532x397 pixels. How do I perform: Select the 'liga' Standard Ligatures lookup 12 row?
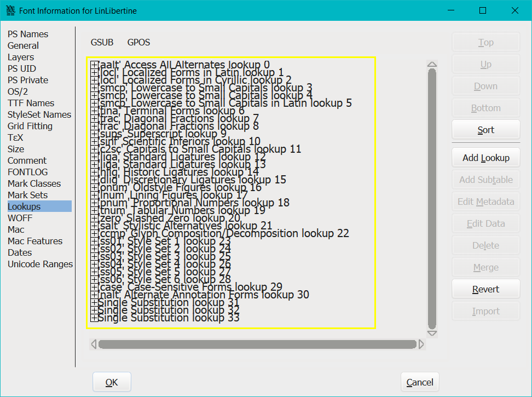(x=182, y=157)
